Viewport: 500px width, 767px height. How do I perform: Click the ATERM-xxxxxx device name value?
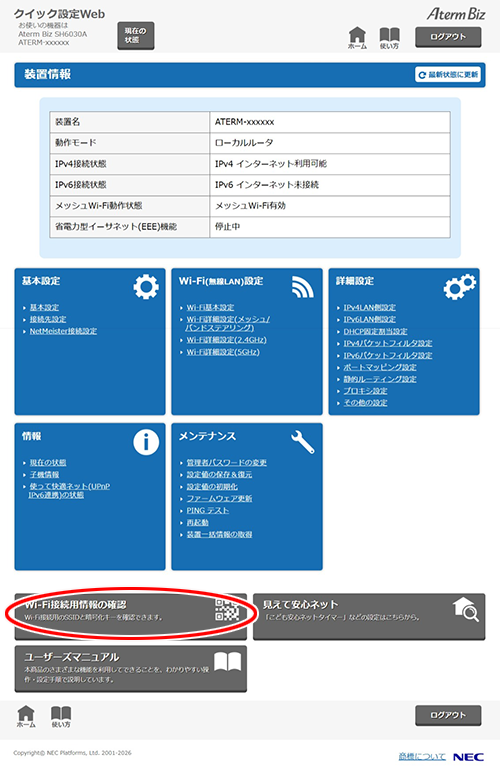(x=244, y=122)
